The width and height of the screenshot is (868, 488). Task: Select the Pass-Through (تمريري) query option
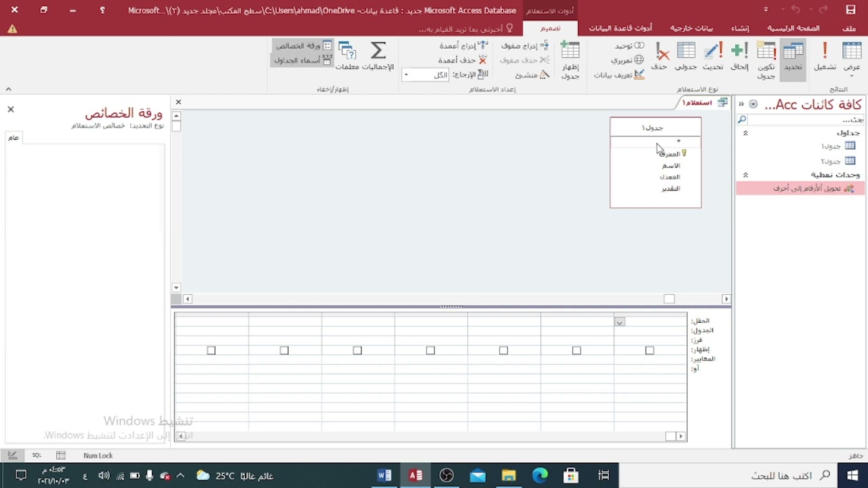627,60
